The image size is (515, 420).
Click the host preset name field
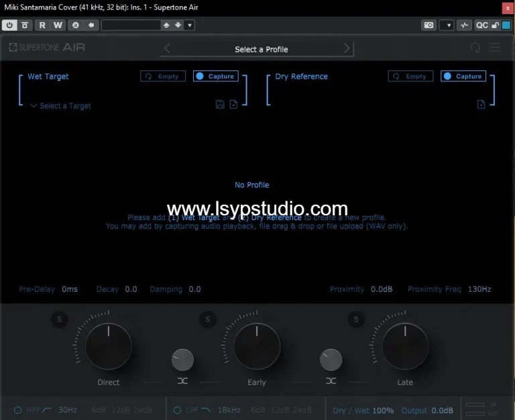click(x=131, y=25)
